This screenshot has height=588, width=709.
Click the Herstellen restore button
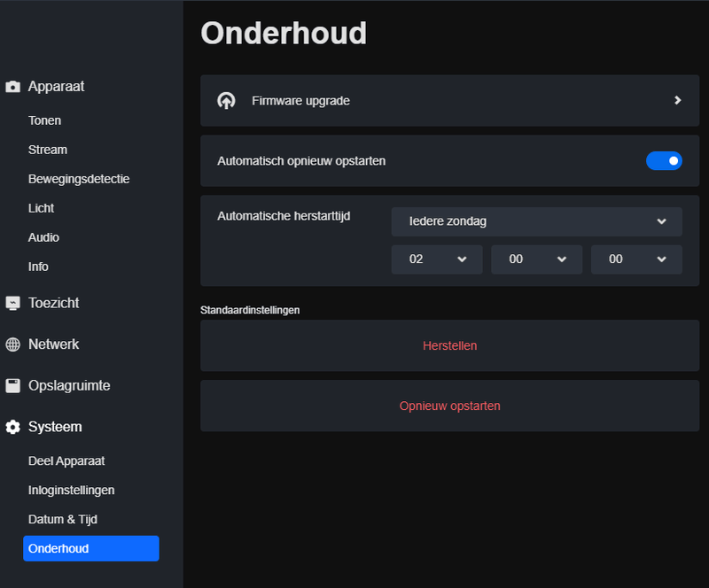[x=450, y=345]
